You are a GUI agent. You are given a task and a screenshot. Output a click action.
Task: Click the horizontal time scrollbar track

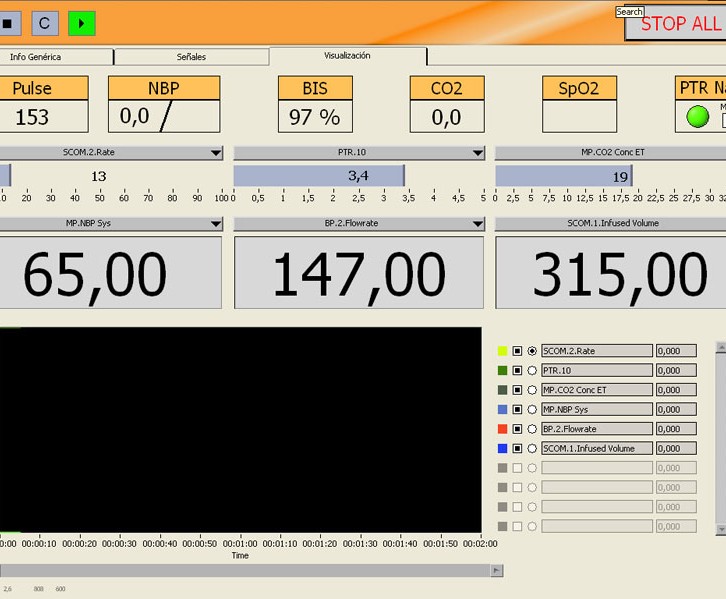245,570
